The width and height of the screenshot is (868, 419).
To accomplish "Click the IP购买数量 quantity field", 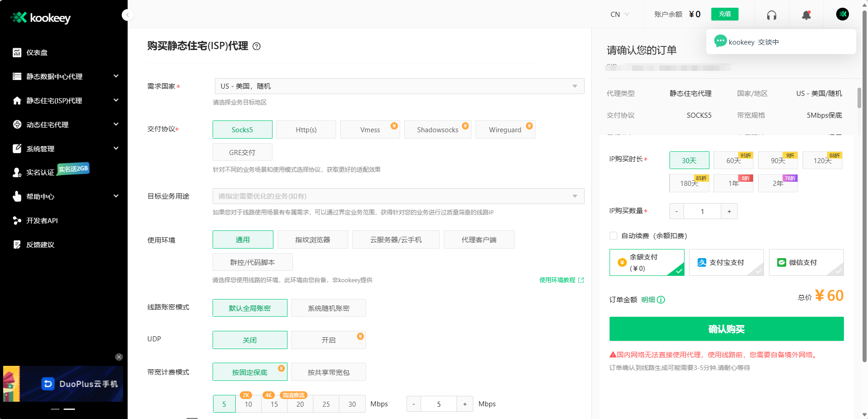I will (703, 211).
